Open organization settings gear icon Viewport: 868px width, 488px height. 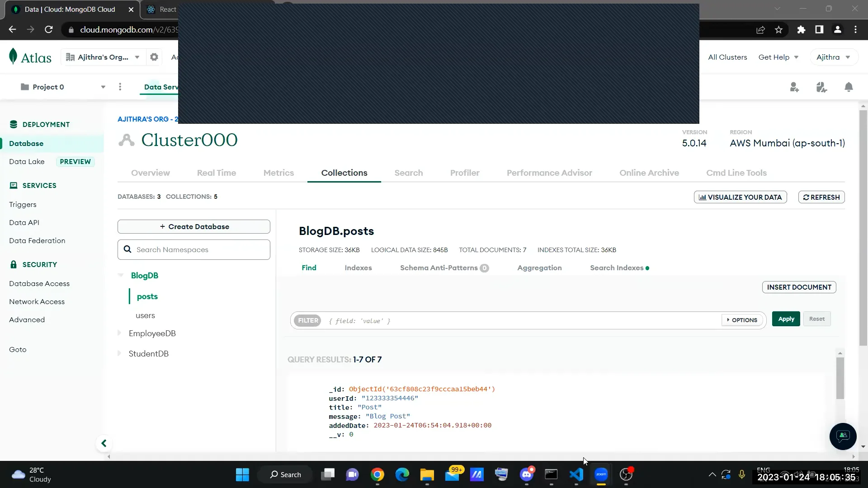coord(154,57)
